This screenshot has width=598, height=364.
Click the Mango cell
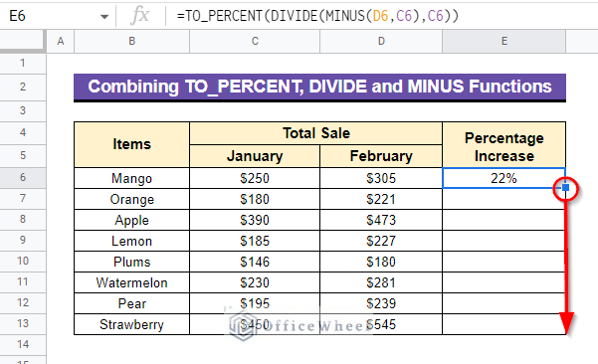(x=132, y=178)
